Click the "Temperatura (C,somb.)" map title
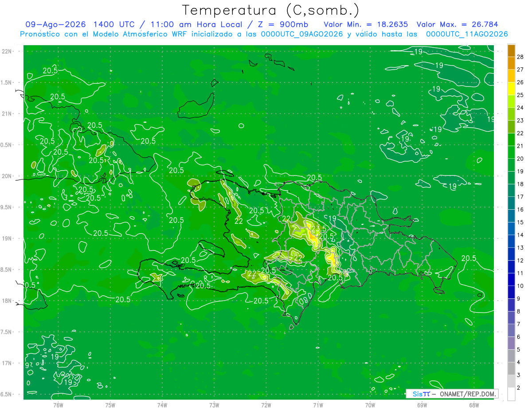This screenshot has width=532, height=411. (x=270, y=10)
